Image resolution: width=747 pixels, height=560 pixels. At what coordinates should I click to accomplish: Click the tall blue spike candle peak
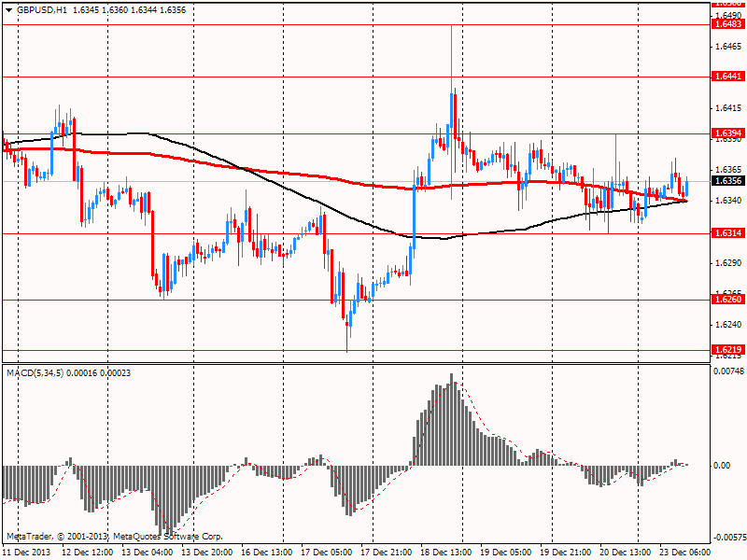(451, 26)
